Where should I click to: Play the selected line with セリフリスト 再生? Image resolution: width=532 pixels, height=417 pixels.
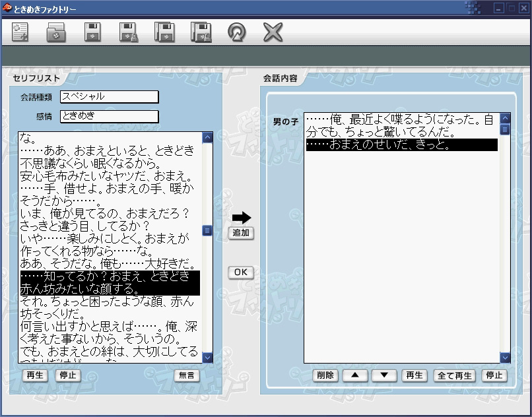tap(35, 375)
